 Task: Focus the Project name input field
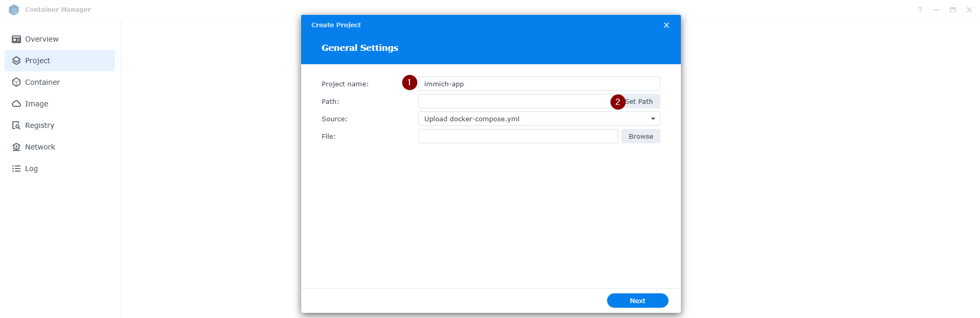click(539, 84)
